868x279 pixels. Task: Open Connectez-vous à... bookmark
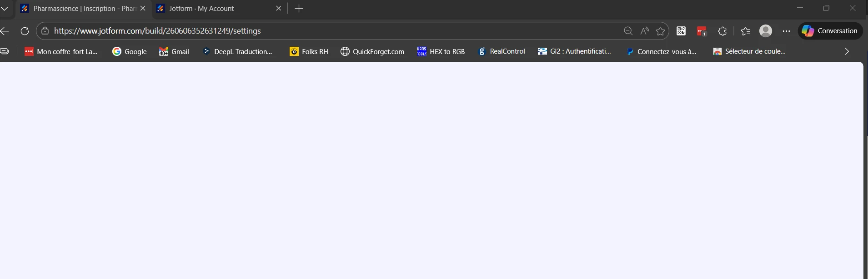[661, 51]
